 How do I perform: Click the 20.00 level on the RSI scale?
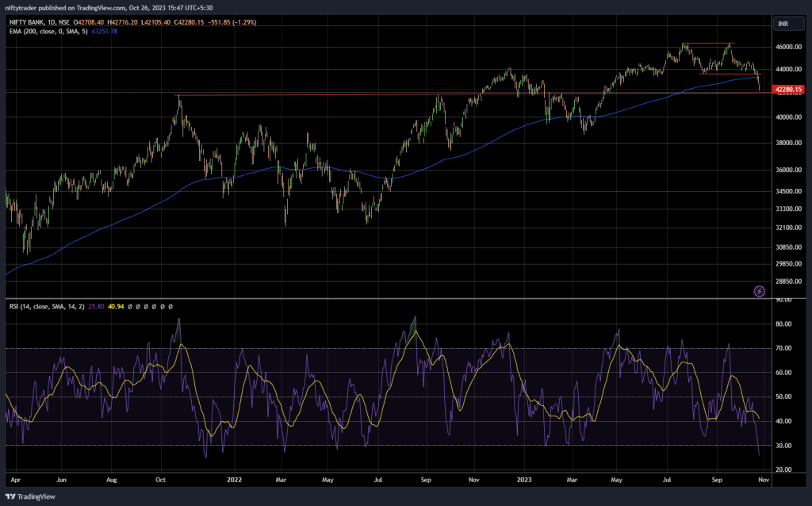(x=783, y=470)
